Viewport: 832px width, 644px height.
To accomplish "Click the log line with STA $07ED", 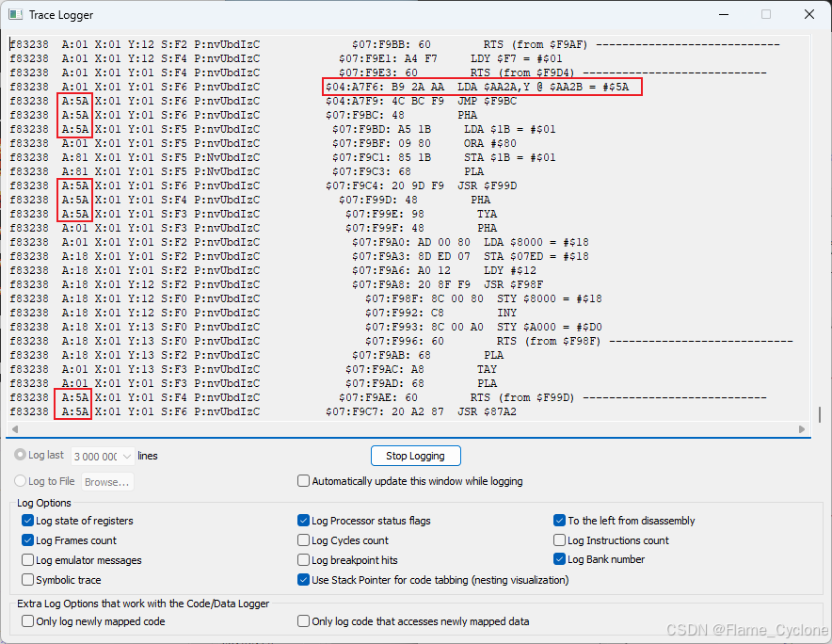I will tap(299, 256).
